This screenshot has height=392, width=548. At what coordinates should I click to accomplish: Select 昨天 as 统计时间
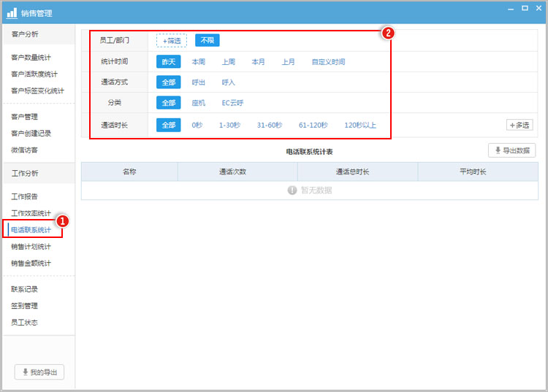(x=169, y=62)
